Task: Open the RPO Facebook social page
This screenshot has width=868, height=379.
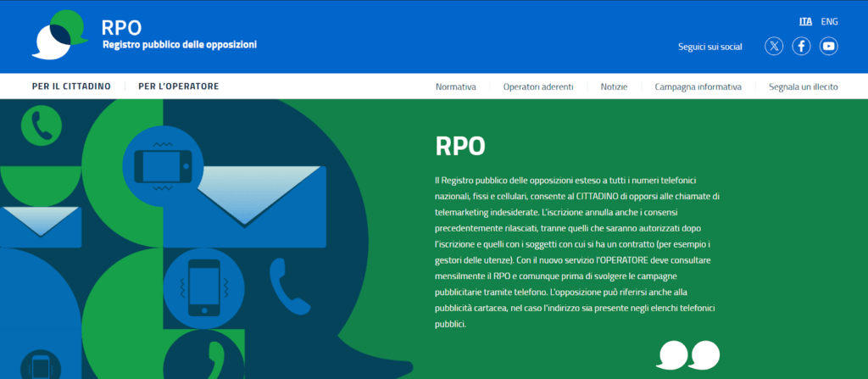Action: click(x=801, y=46)
